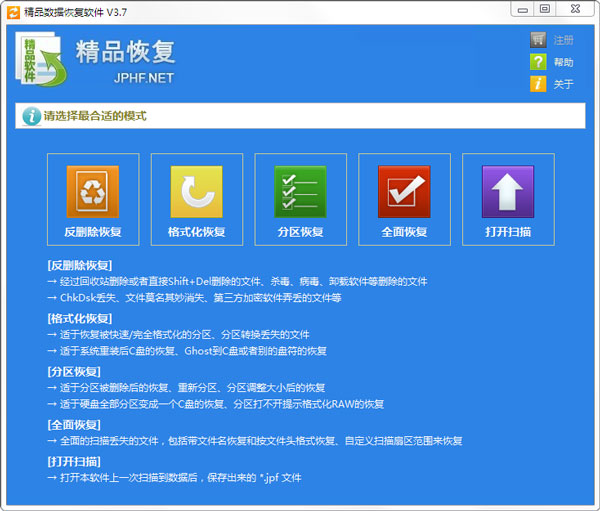This screenshot has width=600, height=511.
Task: Click the 反删除恢复 label under the icon
Action: (x=93, y=232)
